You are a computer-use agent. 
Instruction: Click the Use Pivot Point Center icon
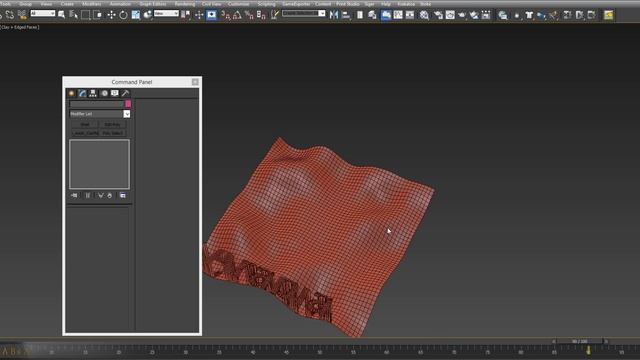[186, 15]
